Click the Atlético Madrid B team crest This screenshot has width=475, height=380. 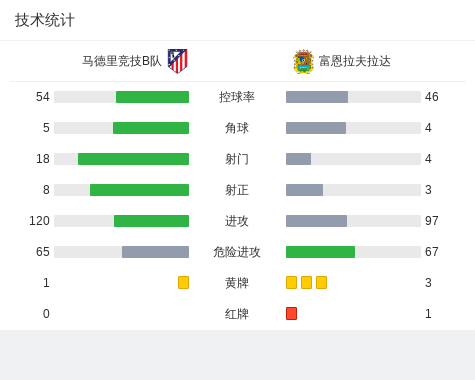tap(178, 61)
